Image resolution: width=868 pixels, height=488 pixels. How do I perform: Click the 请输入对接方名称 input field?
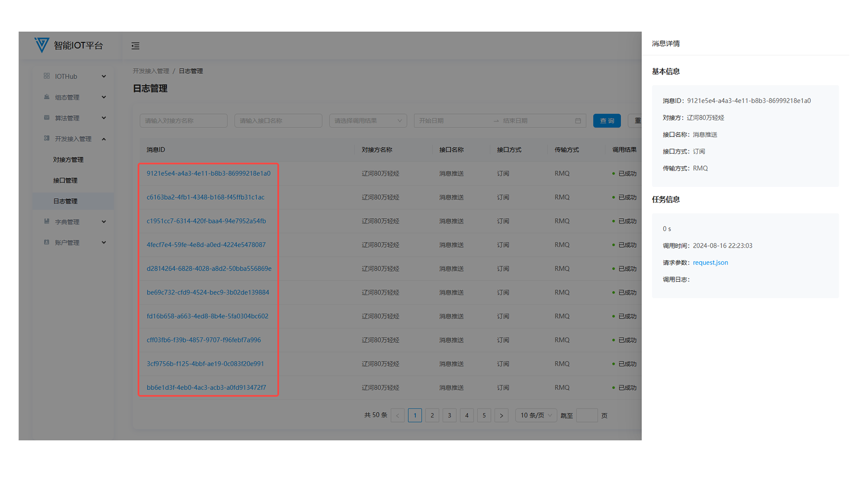click(x=183, y=121)
